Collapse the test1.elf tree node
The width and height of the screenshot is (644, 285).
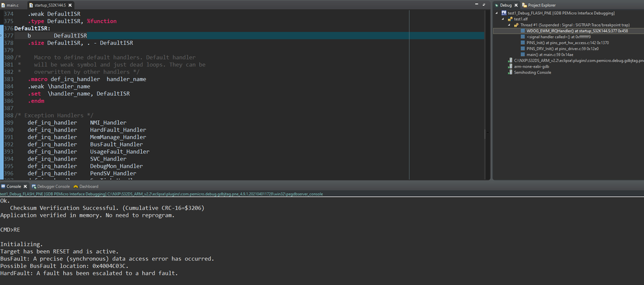502,19
